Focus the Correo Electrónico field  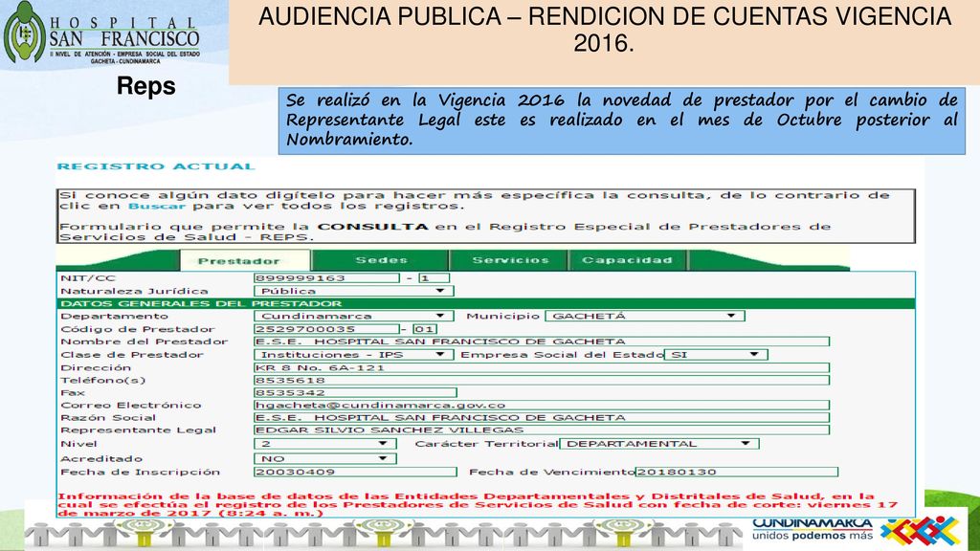pos(542,406)
